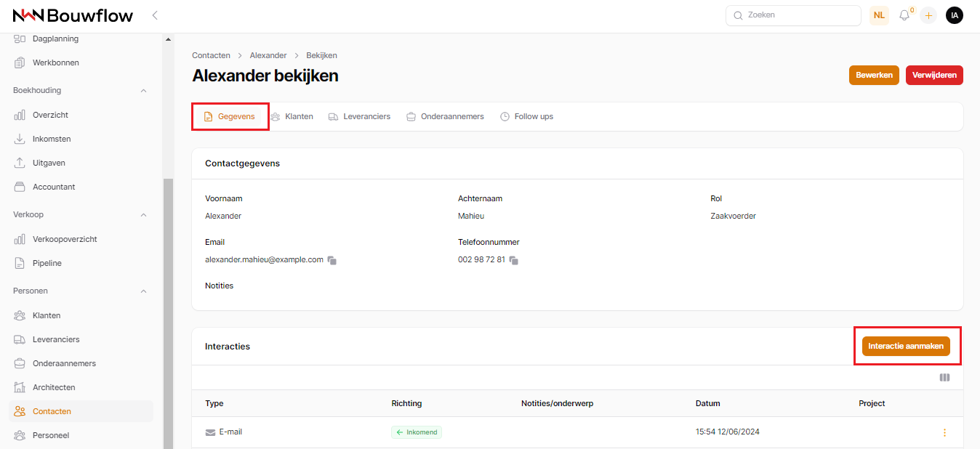Open the NL language selector
Screen dimensions: 980x449
click(879, 15)
